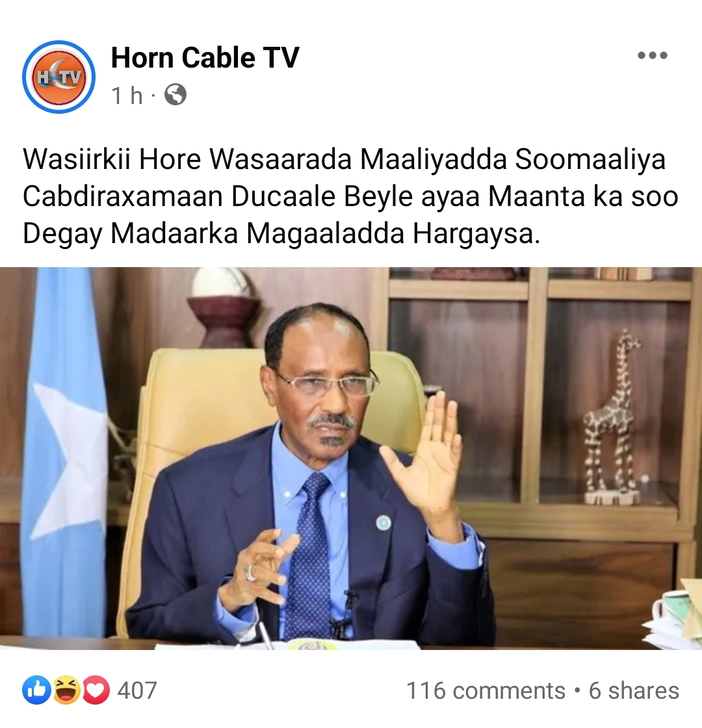Open the post photo of the minister
702x728 pixels.
[351, 458]
